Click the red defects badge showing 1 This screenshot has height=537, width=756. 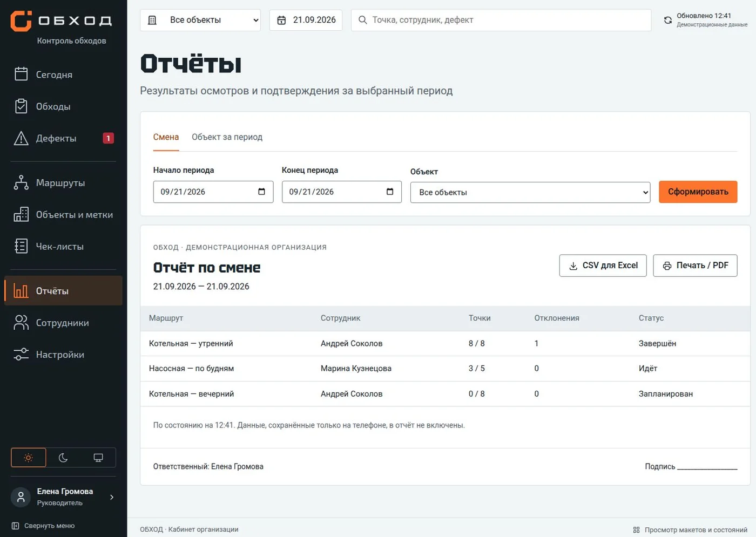[x=108, y=138]
